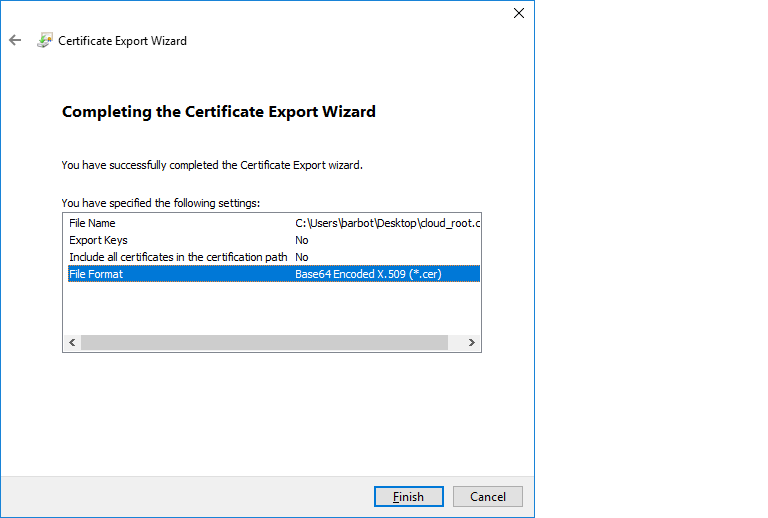Select the File Name row in the settings list

(92, 223)
